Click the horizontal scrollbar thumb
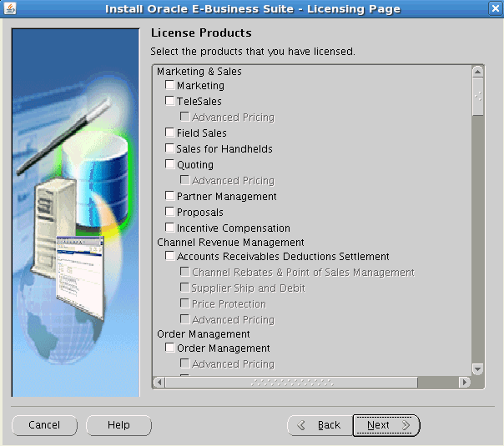 coord(291,382)
